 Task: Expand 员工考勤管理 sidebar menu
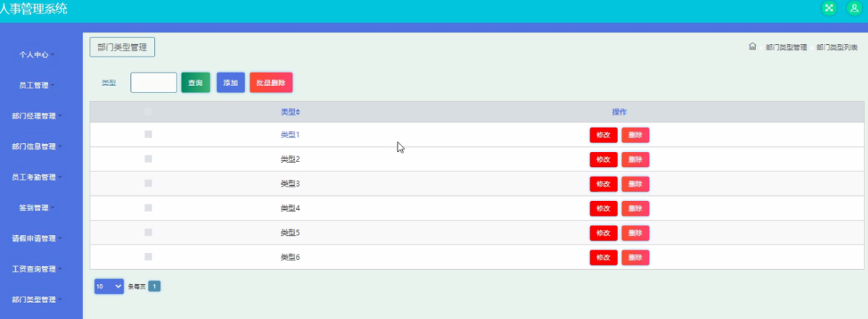click(x=36, y=176)
